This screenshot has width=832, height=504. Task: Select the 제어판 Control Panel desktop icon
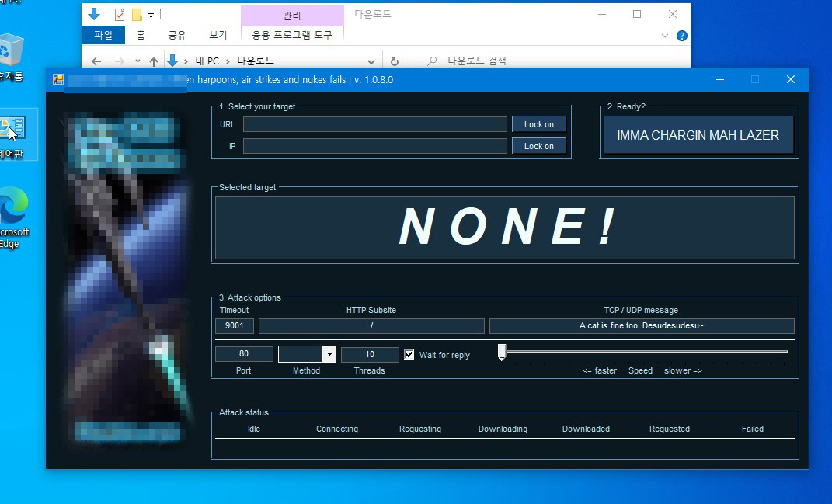click(x=12, y=130)
